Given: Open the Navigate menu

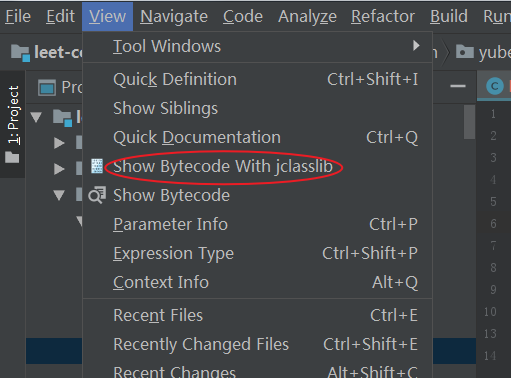Looking at the screenshot, I should [174, 16].
